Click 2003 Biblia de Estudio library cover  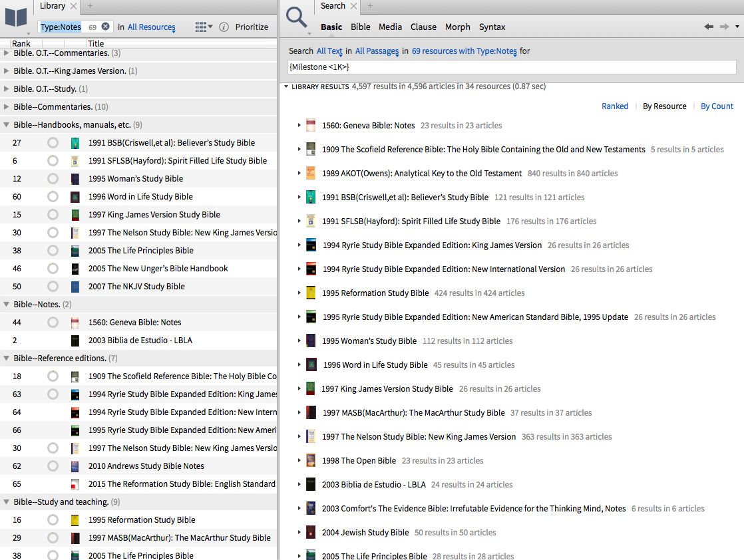click(x=75, y=341)
